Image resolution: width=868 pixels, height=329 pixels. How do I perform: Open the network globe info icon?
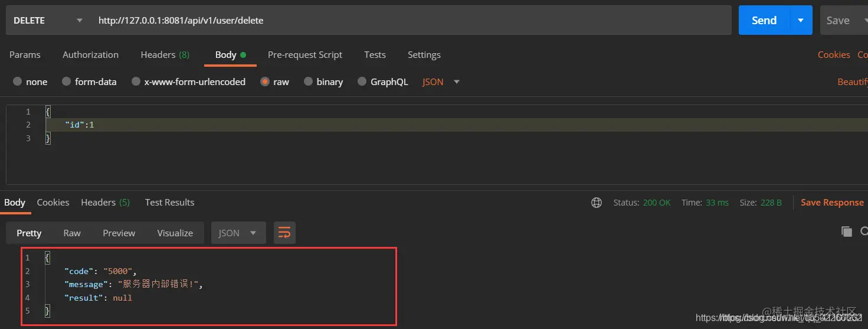click(x=597, y=203)
